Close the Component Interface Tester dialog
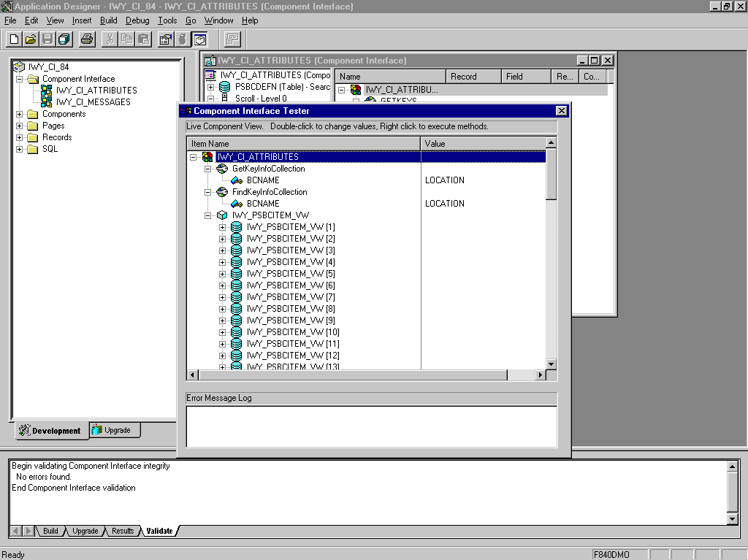748x560 pixels. click(562, 111)
